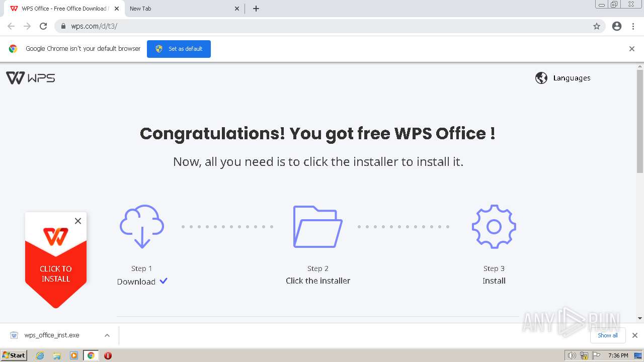The height and width of the screenshot is (362, 644).
Task: Close the WPS Office tab
Action: [117, 9]
